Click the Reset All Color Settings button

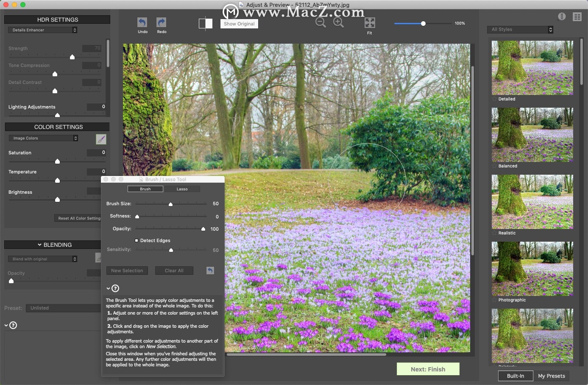pos(78,218)
